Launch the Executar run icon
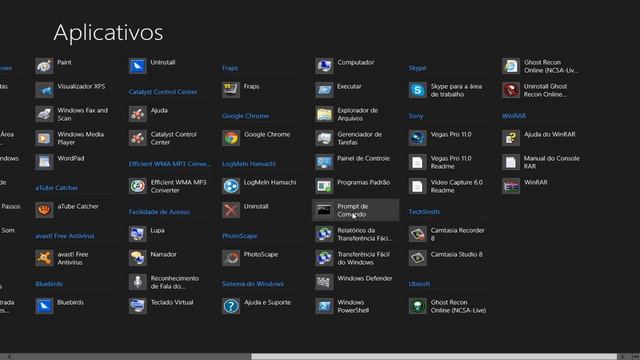This screenshot has width=640, height=360. [x=324, y=90]
